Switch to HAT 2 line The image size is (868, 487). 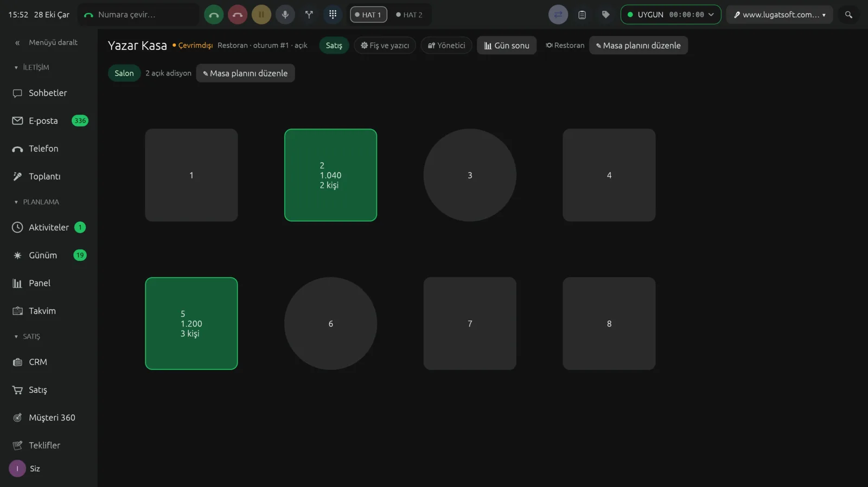409,15
